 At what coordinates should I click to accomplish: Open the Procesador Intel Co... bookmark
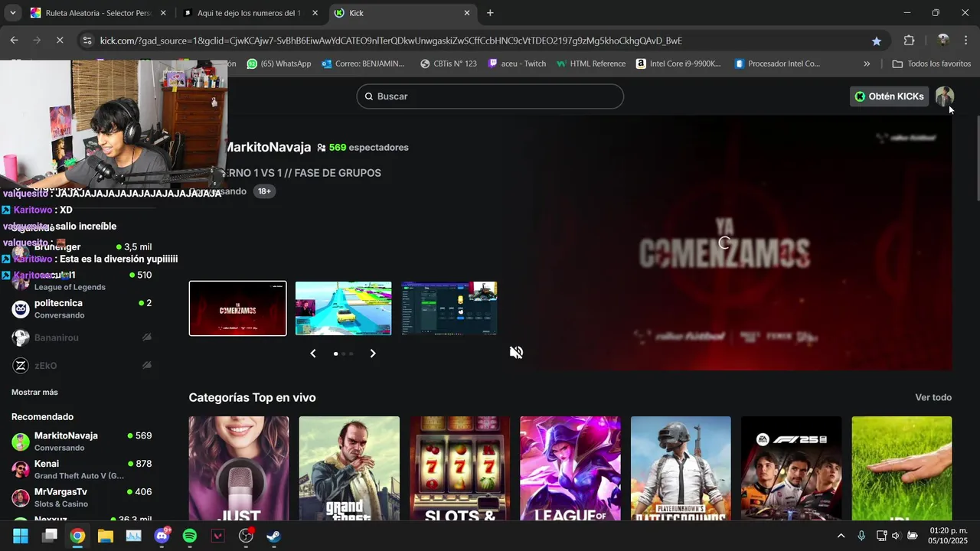(777, 64)
